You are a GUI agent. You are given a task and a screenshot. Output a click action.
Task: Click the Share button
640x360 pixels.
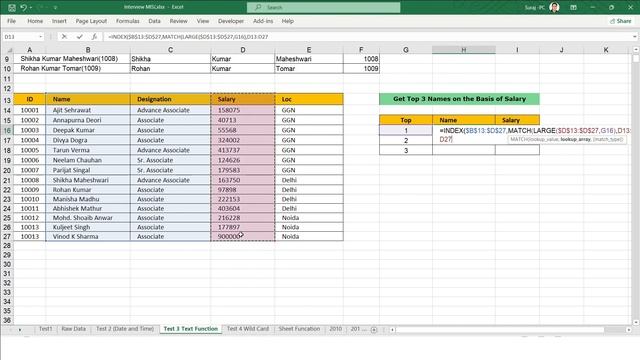(x=620, y=21)
